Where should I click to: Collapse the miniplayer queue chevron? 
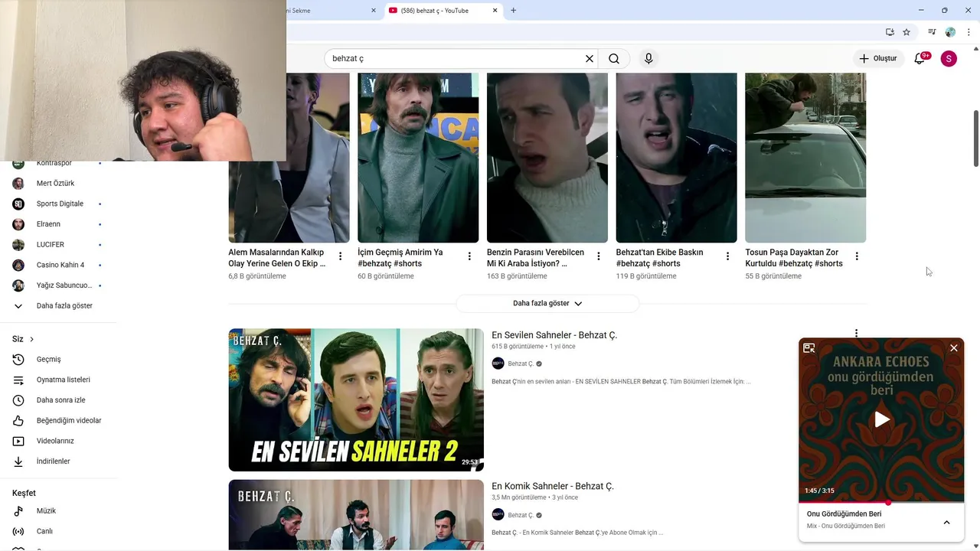pos(946,522)
